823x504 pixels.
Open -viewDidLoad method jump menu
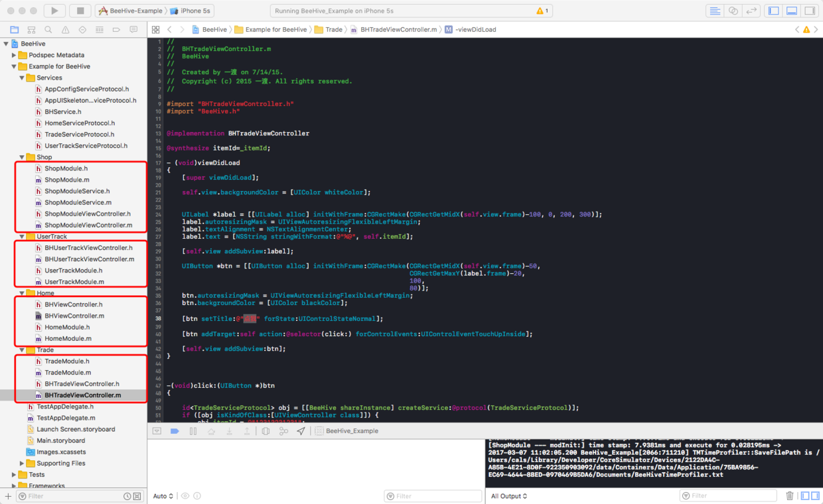471,30
